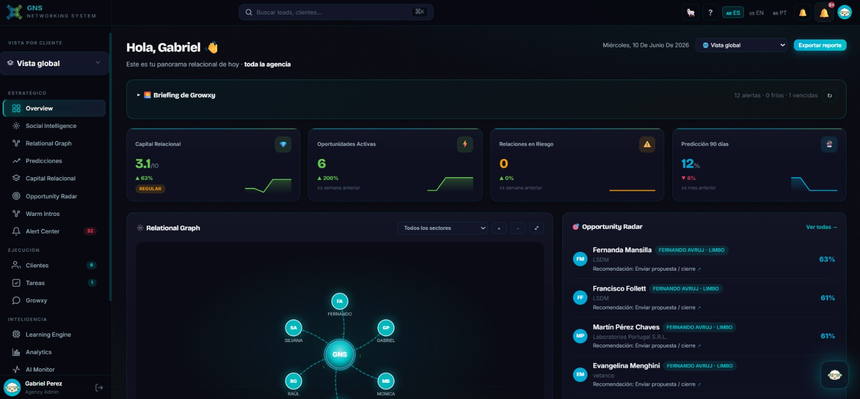This screenshot has width=860, height=399.
Task: Click the warning icon on Relaciones en Riesgo card
Action: (x=647, y=144)
